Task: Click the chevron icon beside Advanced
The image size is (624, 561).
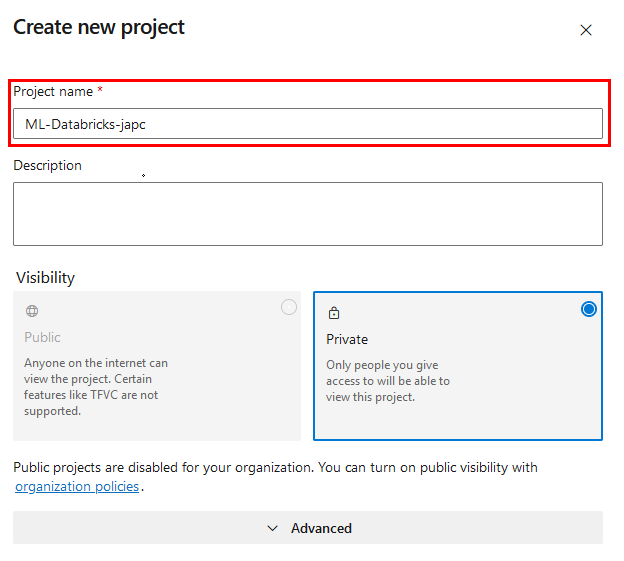Action: pyautogui.click(x=273, y=528)
